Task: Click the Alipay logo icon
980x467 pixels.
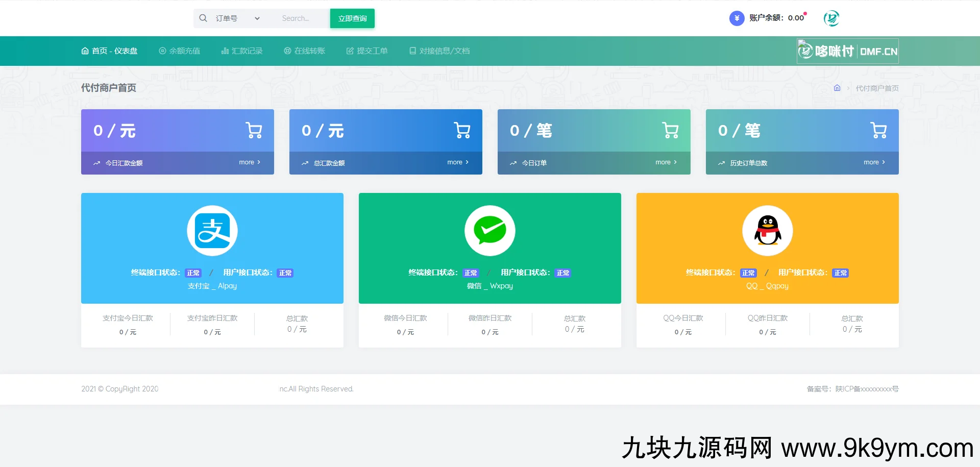Action: pyautogui.click(x=212, y=231)
